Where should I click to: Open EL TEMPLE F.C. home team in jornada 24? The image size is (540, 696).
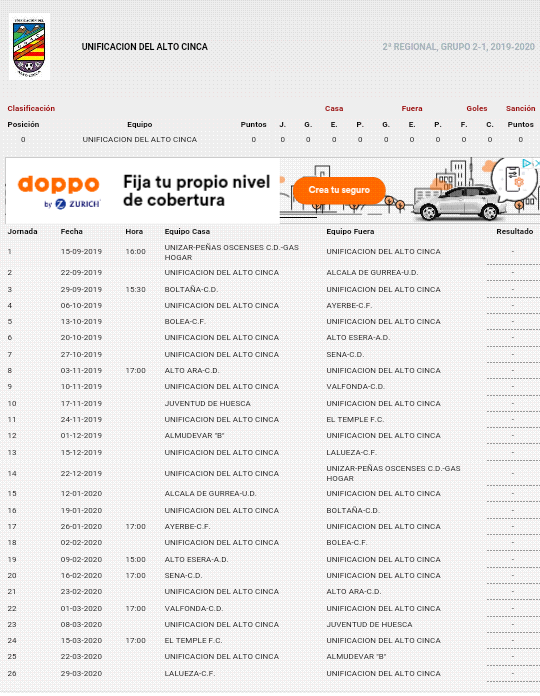click(x=193, y=641)
